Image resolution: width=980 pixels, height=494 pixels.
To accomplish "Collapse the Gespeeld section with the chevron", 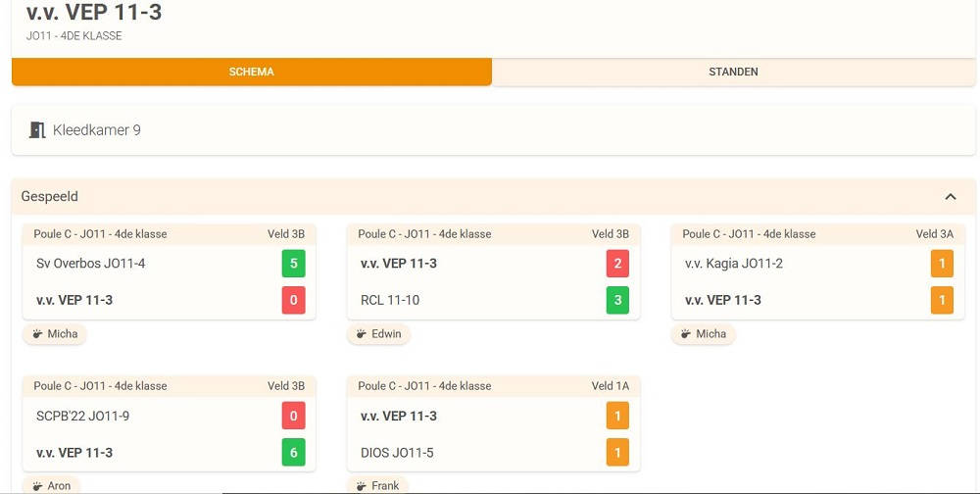I will coord(950,197).
